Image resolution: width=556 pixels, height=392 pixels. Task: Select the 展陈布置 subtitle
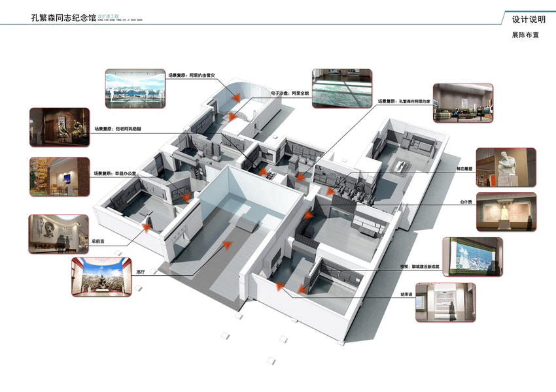click(525, 35)
